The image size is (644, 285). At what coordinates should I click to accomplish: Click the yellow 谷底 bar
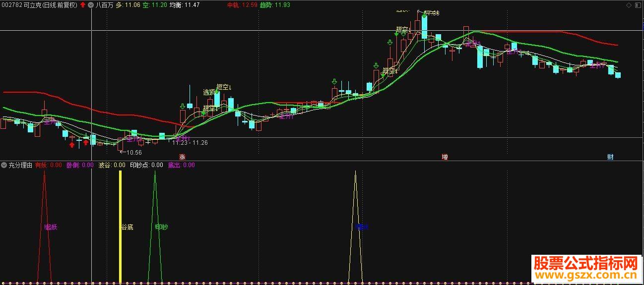click(x=120, y=227)
